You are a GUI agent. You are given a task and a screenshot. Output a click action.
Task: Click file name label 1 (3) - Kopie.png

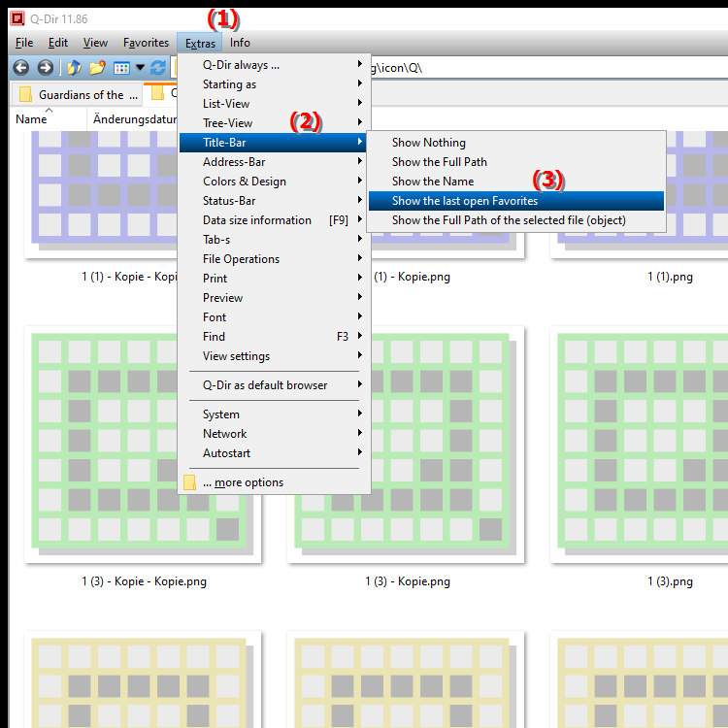pos(408,581)
